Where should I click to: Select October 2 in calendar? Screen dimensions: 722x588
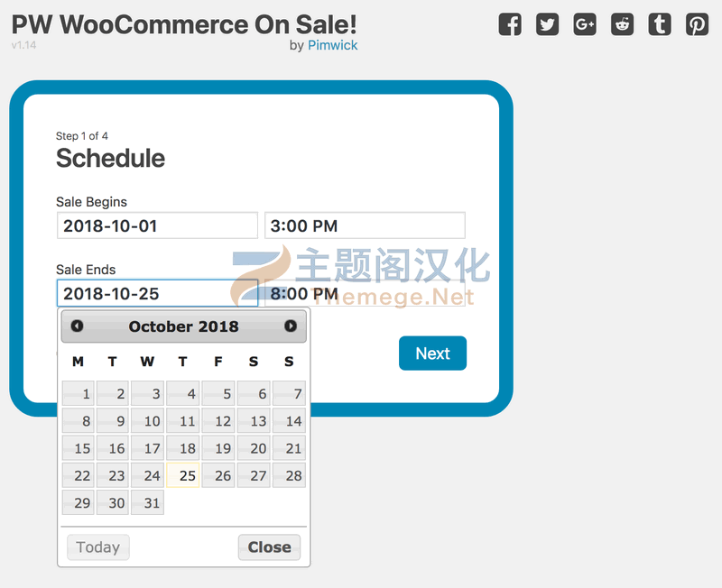(x=113, y=393)
